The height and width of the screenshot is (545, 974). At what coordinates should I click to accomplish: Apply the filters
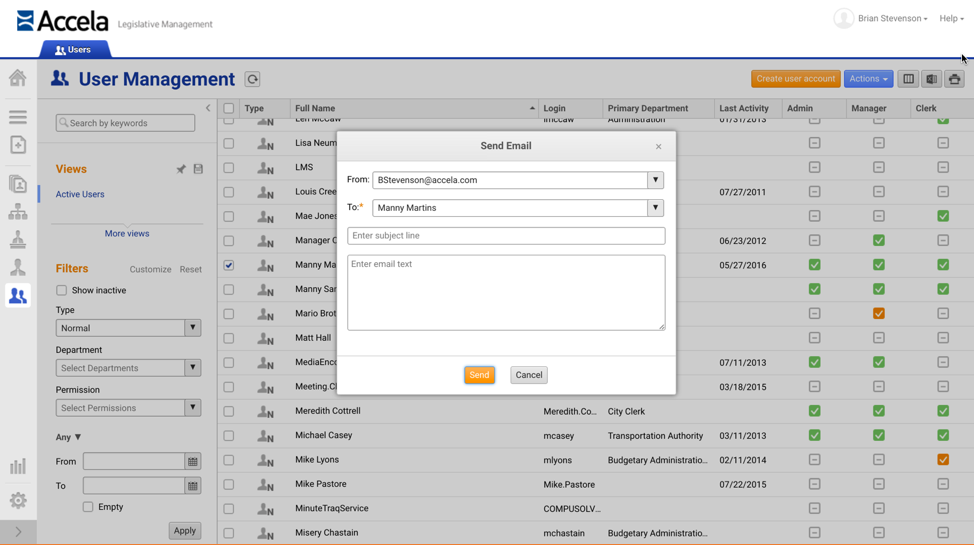(184, 531)
